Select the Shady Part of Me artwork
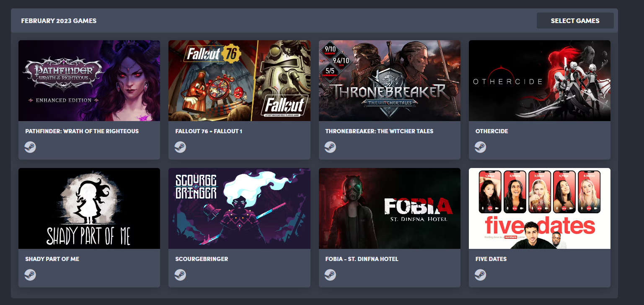Screen dimensions: 644x305 pos(89,208)
